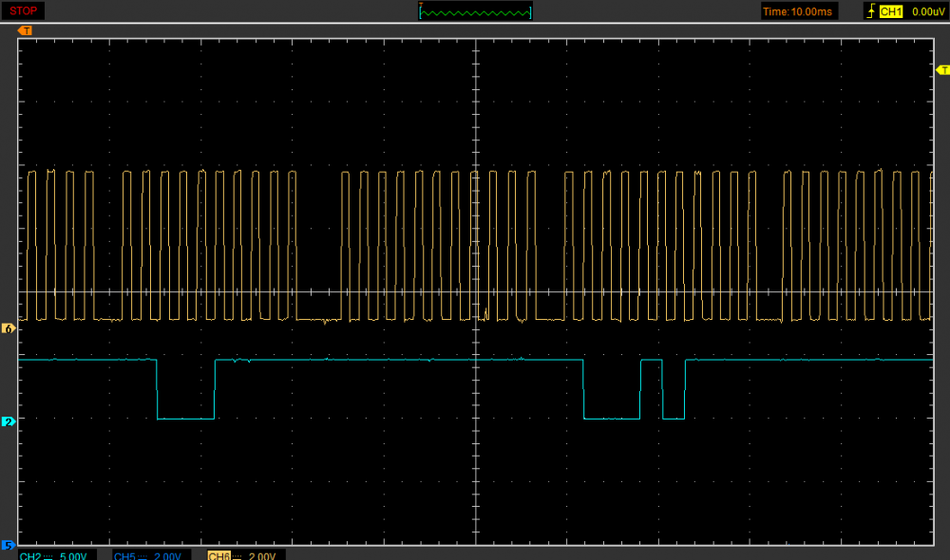
Task: Click the CH6 2.00V scale value
Action: 263,555
